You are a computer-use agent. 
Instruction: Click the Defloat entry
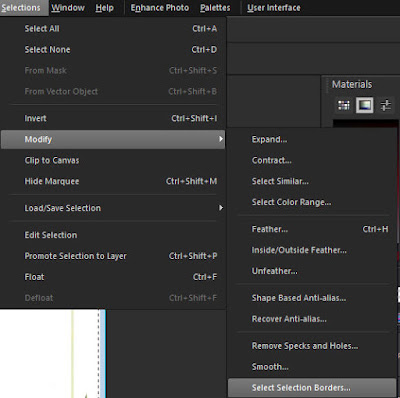(x=113, y=298)
